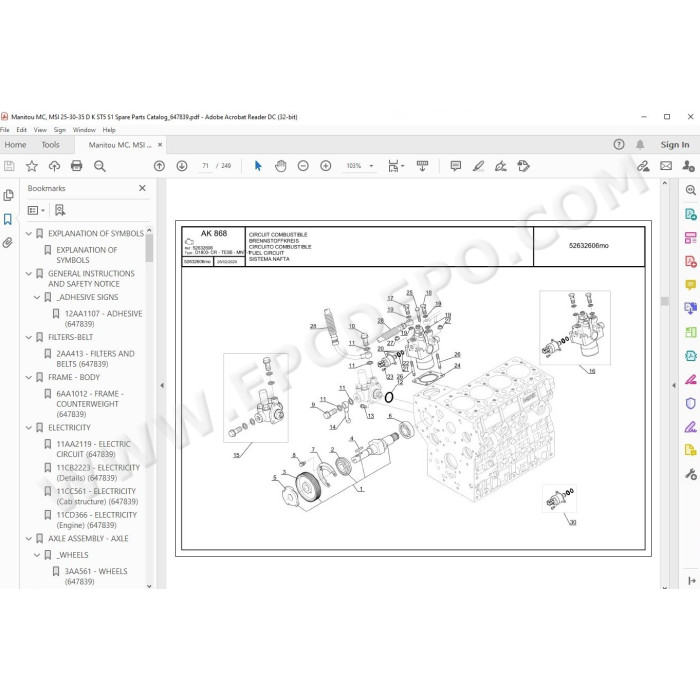Screen dimensions: 700x700
Task: Click the read mode scrolling icon
Action: pyautogui.click(x=422, y=166)
